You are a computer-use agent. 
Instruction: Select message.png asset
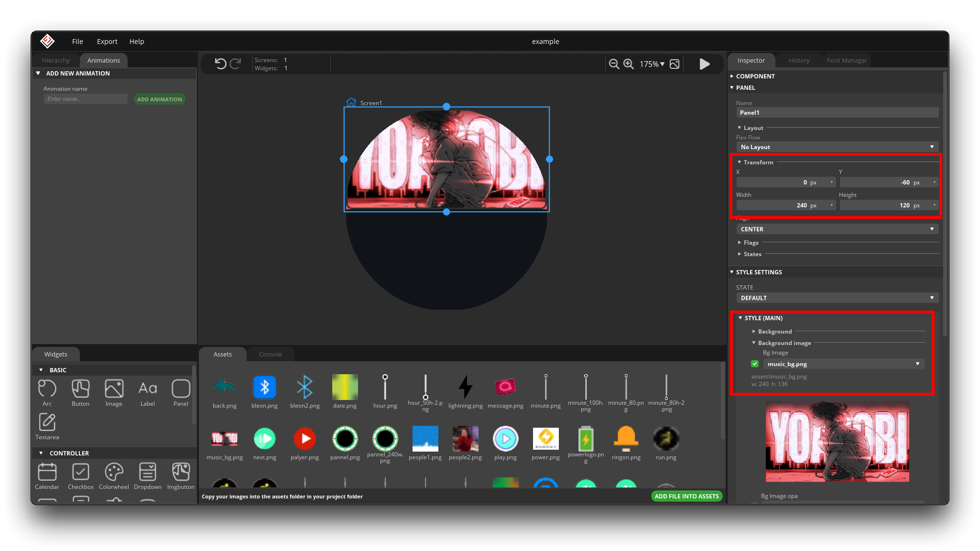click(505, 392)
